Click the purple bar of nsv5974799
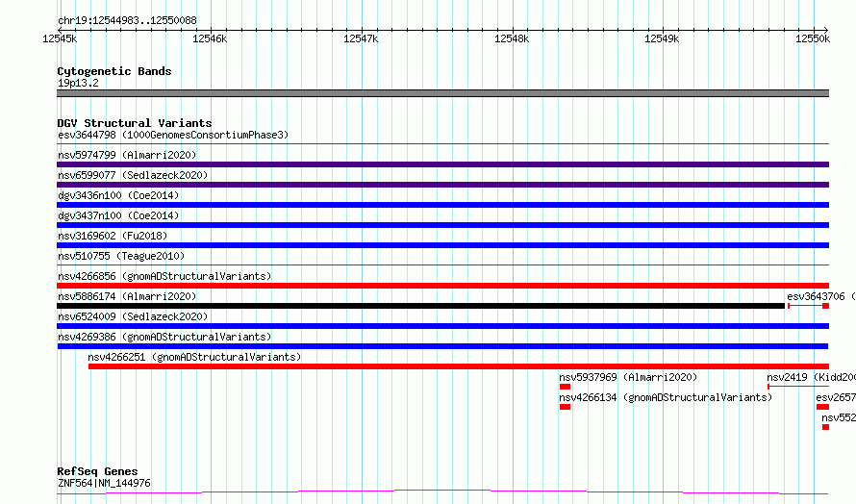The width and height of the screenshot is (856, 504). [442, 164]
